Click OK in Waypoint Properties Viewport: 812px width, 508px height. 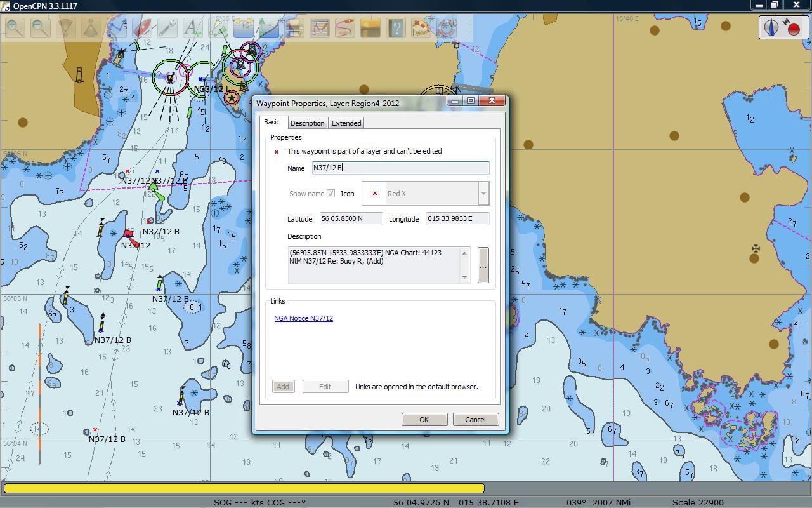(424, 420)
